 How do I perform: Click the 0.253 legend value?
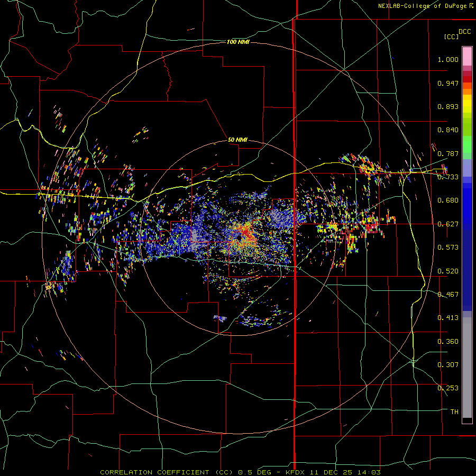(x=448, y=388)
